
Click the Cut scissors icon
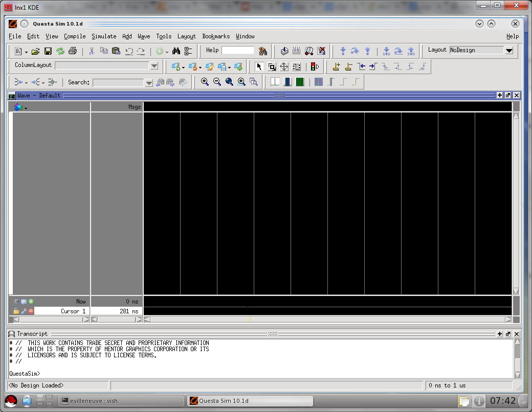pos(91,51)
